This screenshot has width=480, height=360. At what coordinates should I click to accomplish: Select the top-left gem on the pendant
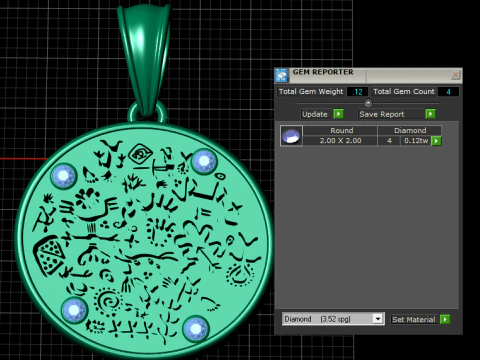(x=64, y=176)
